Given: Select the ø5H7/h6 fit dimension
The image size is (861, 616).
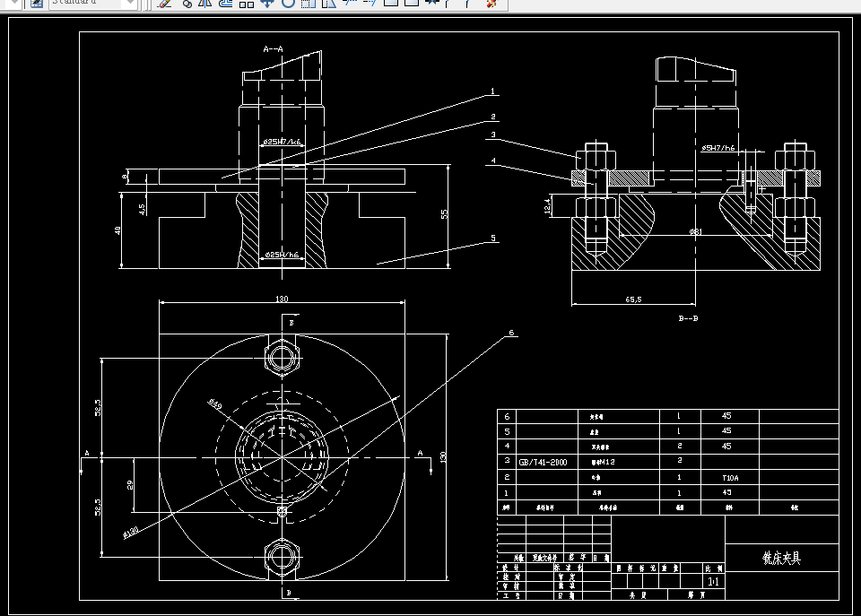Looking at the screenshot, I should (x=717, y=148).
